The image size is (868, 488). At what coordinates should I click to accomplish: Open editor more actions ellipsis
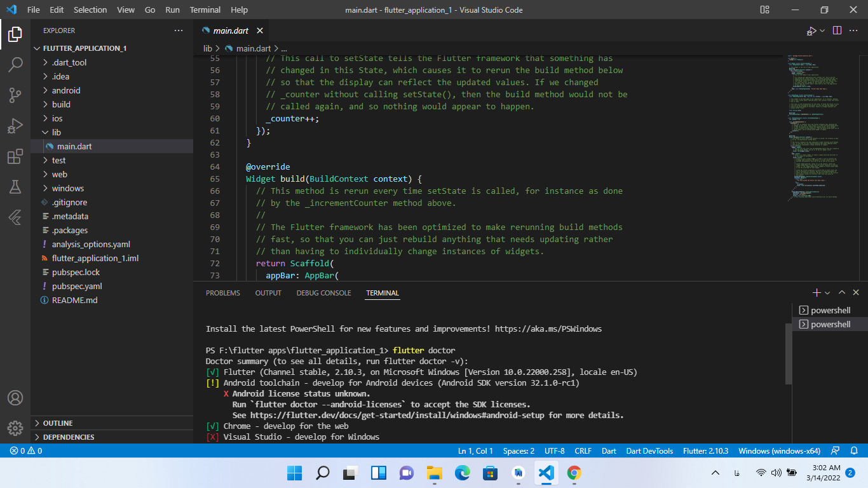(x=855, y=30)
